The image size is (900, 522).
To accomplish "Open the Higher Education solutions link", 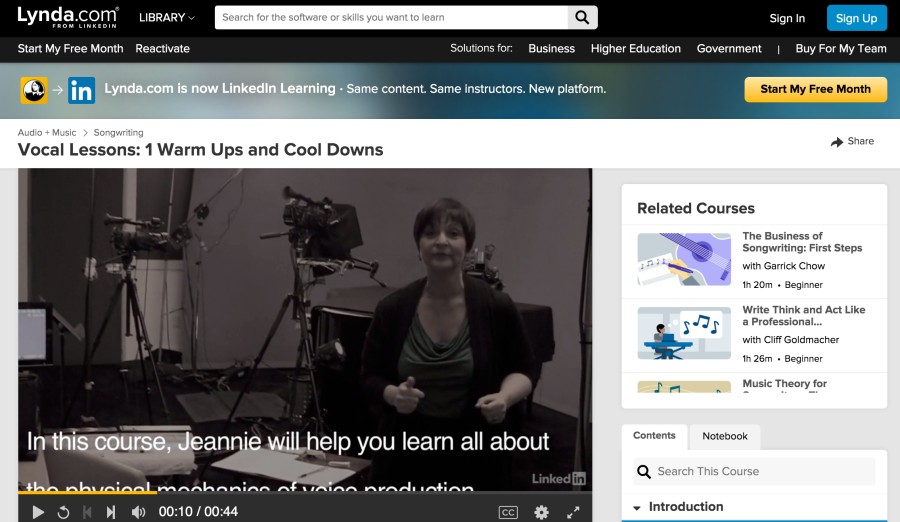I will [635, 48].
